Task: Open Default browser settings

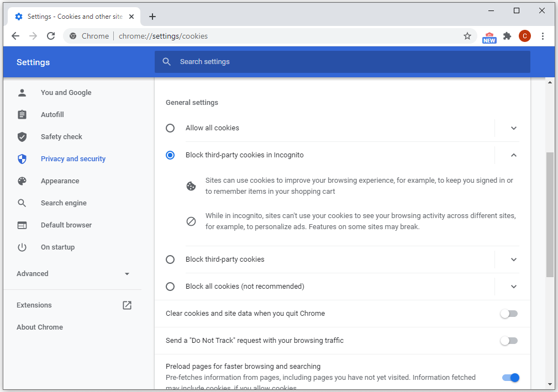Action: point(66,225)
